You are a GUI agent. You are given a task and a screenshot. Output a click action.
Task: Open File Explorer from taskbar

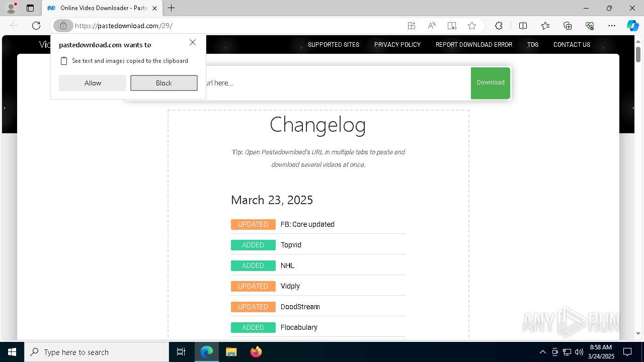[x=231, y=352]
